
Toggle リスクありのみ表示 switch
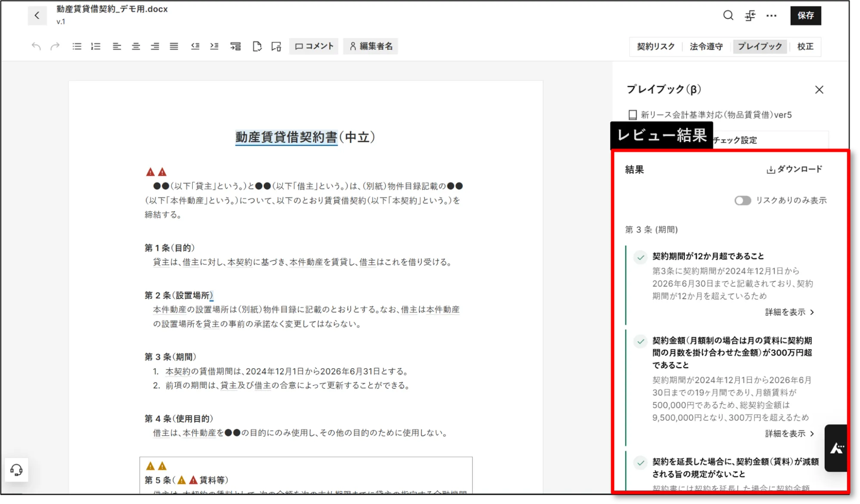743,200
